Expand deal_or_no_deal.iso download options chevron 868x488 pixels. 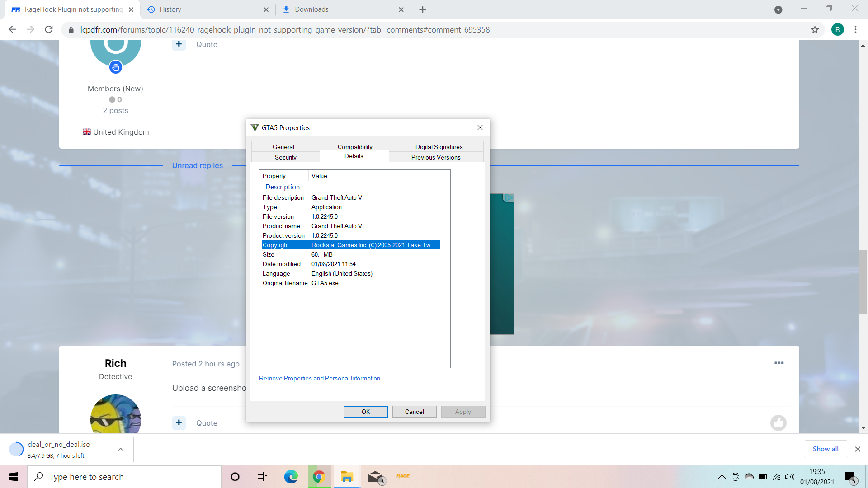(121, 450)
